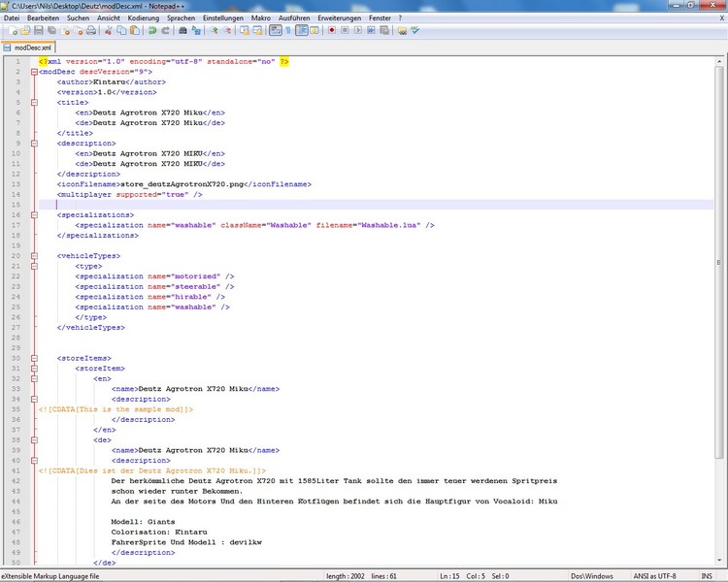Image resolution: width=728 pixels, height=582 pixels.
Task: Click the Save All toolbar icon
Action: coord(51,31)
